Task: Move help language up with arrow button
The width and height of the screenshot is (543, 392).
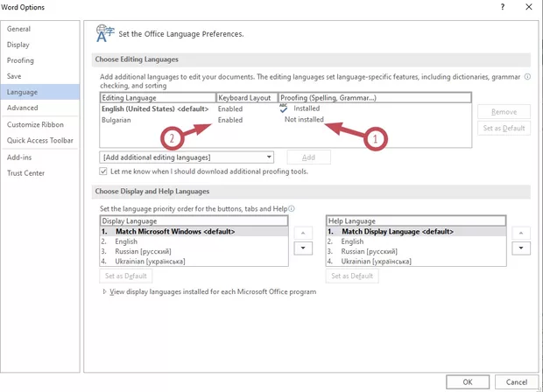Action: tap(521, 234)
